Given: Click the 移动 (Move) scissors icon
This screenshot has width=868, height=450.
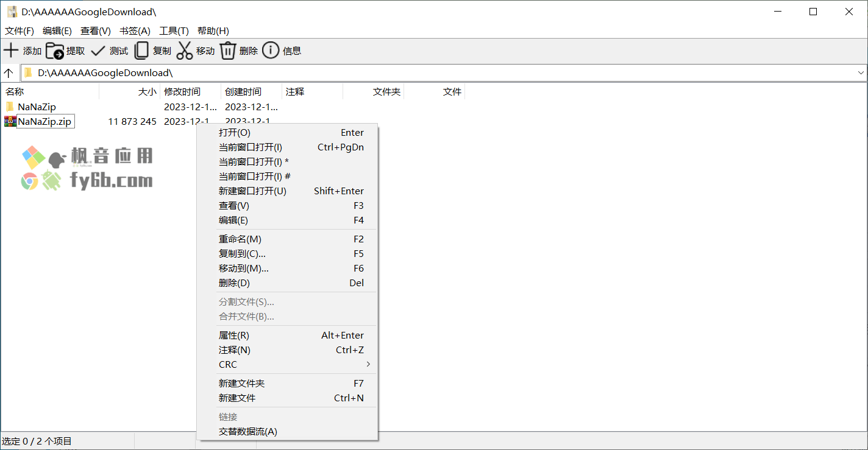Looking at the screenshot, I should 185,51.
